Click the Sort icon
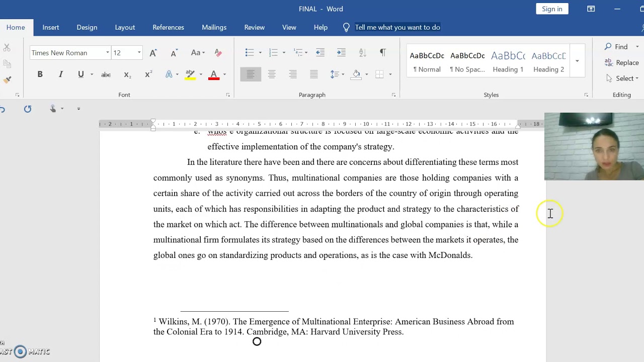The height and width of the screenshot is (362, 644). (x=362, y=52)
